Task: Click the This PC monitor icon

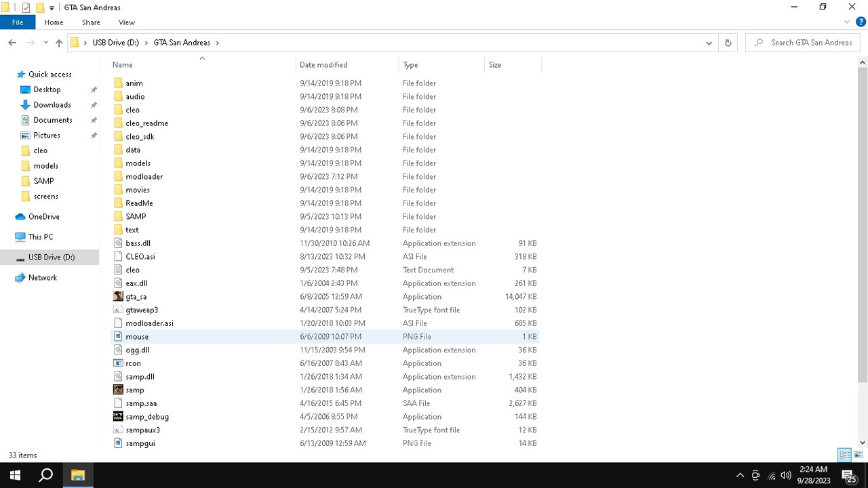Action: [21, 237]
